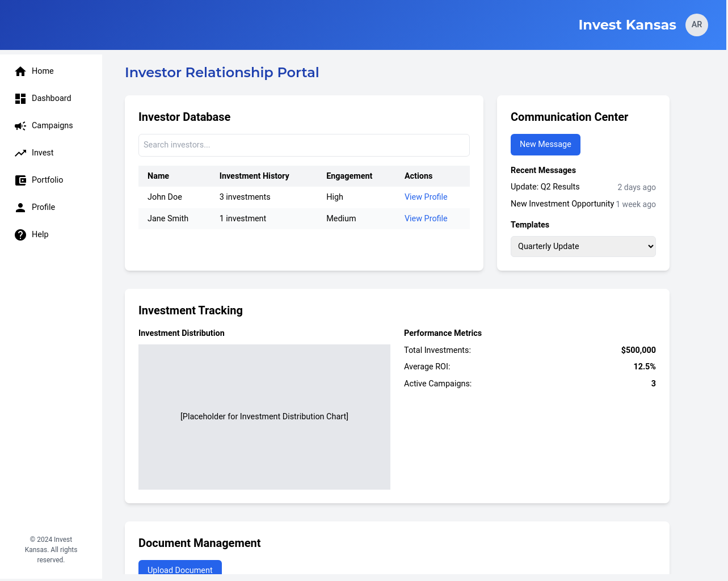Open the Update: Q2 Results message
The width and height of the screenshot is (728, 581).
point(545,187)
